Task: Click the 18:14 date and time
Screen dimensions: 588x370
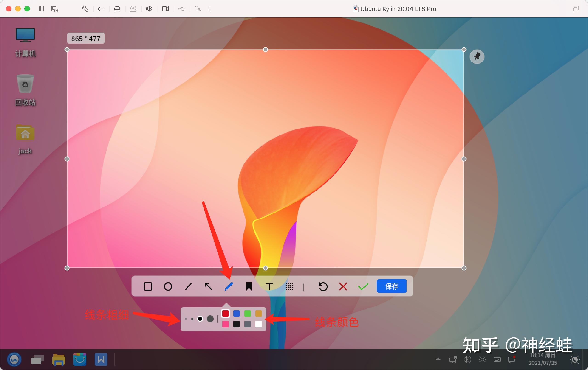Action: pyautogui.click(x=543, y=359)
